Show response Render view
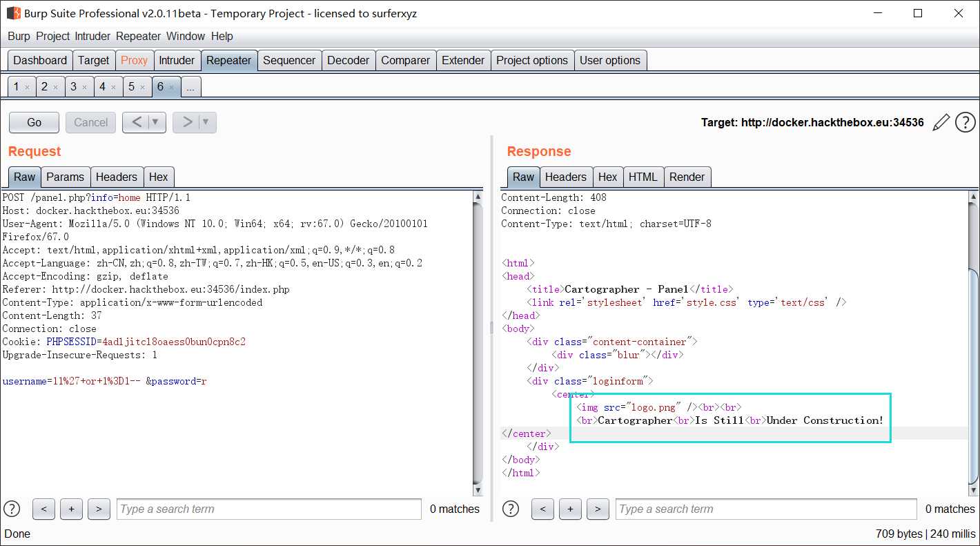Screen dimensions: 980x546 click(x=687, y=177)
